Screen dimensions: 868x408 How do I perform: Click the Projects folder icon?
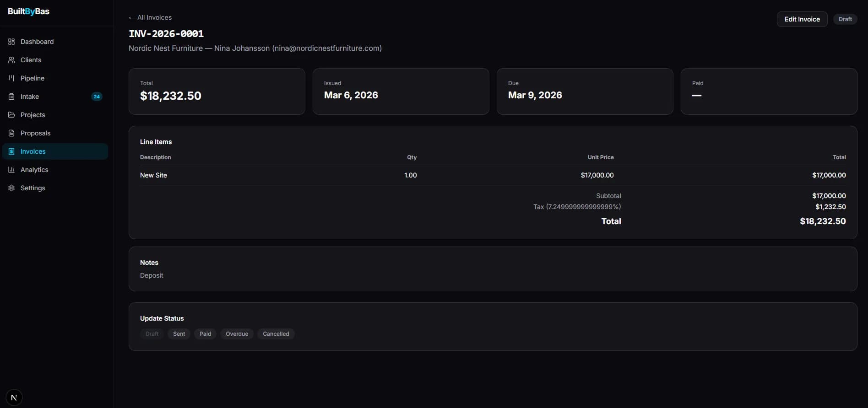tap(11, 115)
